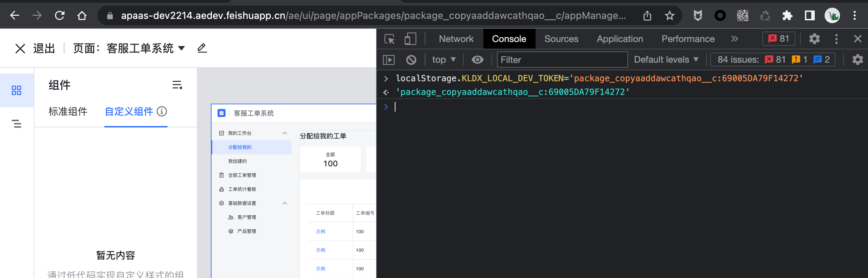Click the grey recycle extension icon

point(765,15)
